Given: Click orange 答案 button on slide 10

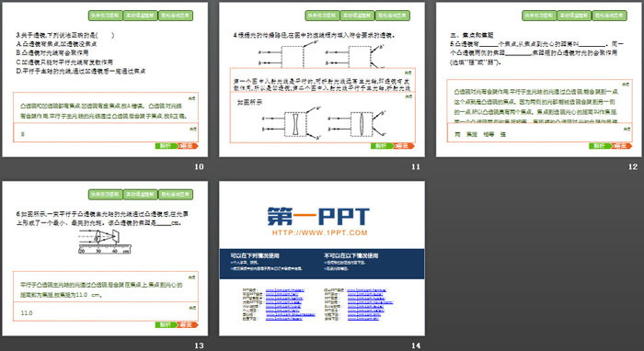Looking at the screenshot, I should tap(188, 146).
